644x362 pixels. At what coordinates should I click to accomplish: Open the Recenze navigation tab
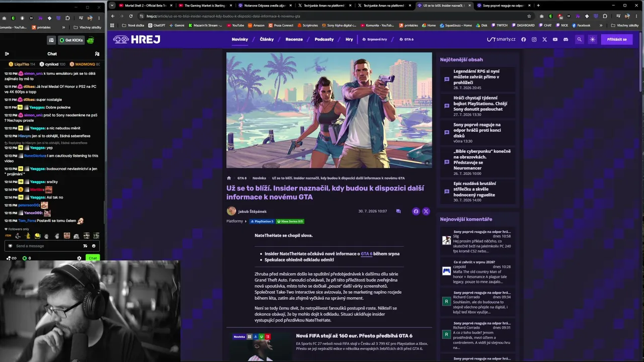[x=294, y=39]
